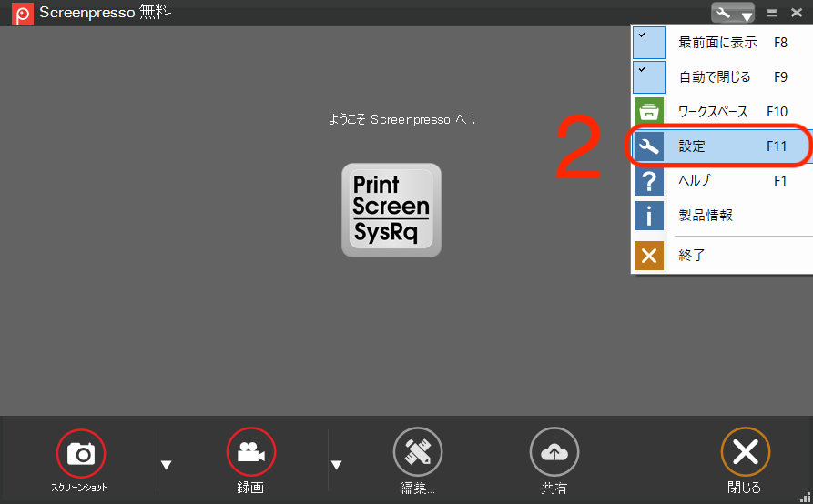The width and height of the screenshot is (813, 504).
Task: Click the Screenpresso logo icon in title bar
Action: coord(22,14)
